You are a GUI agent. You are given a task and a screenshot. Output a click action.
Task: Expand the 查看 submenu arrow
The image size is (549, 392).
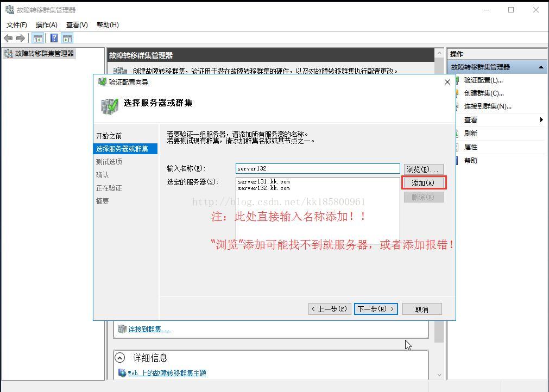point(541,119)
